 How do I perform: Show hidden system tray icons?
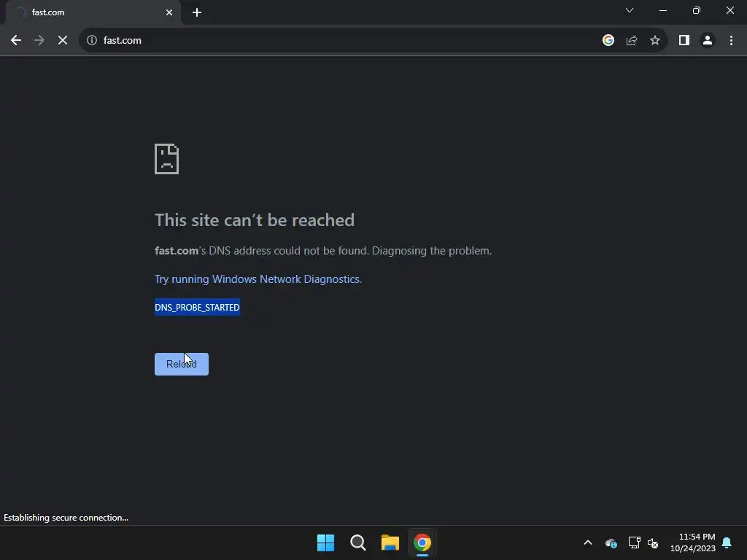point(588,542)
